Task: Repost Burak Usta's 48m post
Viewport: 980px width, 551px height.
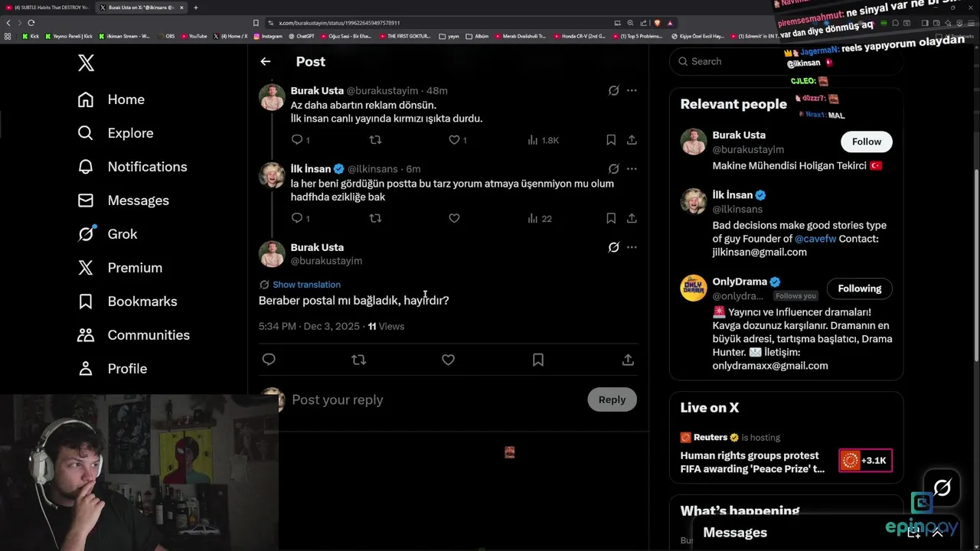Action: coord(375,140)
